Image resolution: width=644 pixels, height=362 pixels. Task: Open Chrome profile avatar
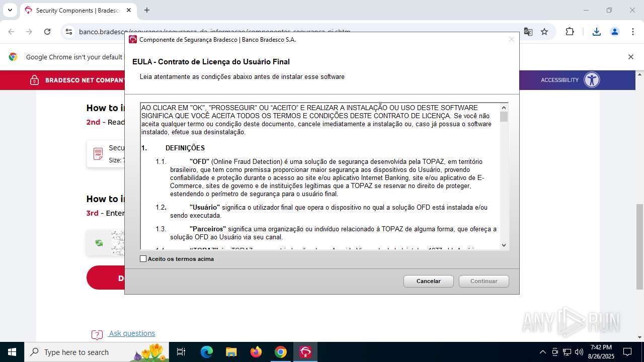click(614, 32)
